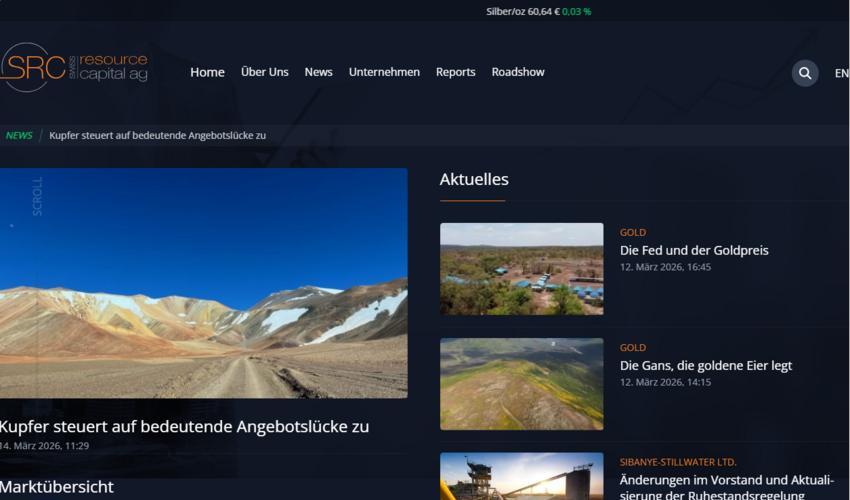The width and height of the screenshot is (850, 500).
Task: Click the timestamp 12. März 2026, 16:45
Action: 665,267
